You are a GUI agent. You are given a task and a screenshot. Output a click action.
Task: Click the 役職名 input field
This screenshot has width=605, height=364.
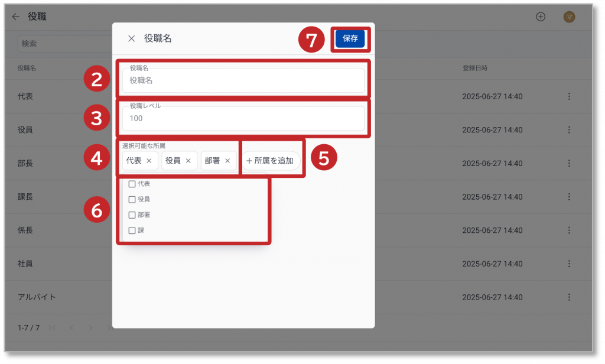click(x=243, y=80)
